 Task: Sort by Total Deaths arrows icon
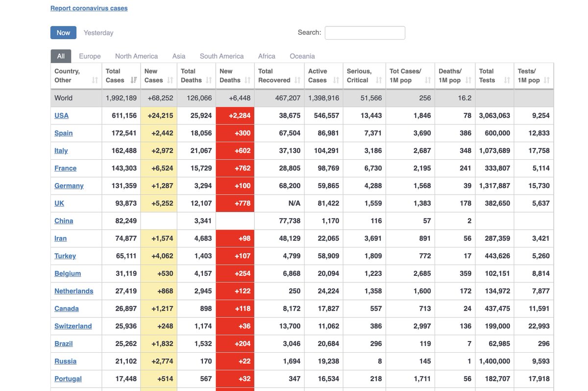(209, 80)
